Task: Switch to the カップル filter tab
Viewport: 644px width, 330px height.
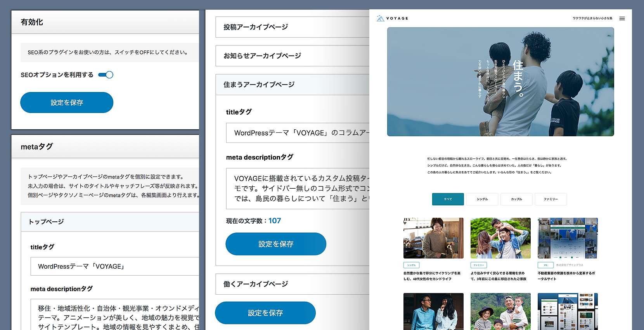Action: pyautogui.click(x=516, y=199)
